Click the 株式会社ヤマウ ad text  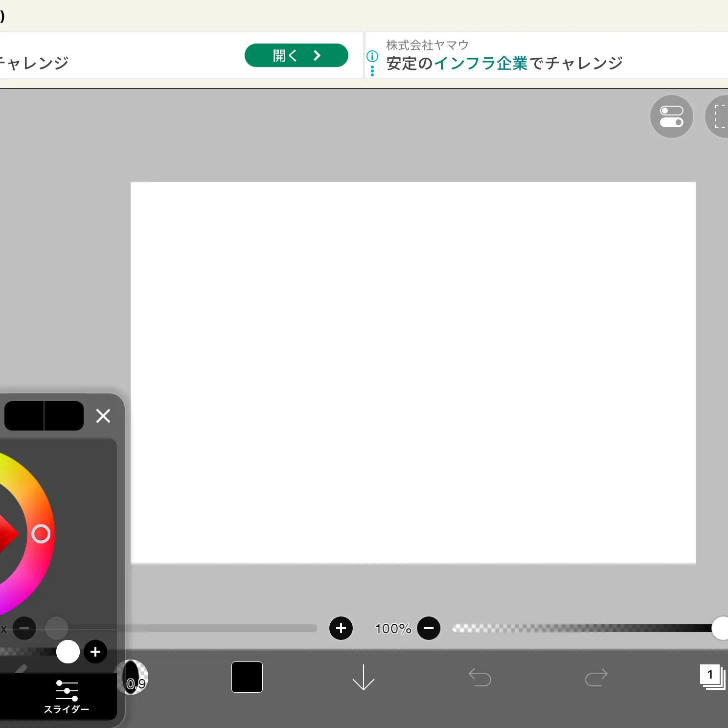click(x=427, y=45)
